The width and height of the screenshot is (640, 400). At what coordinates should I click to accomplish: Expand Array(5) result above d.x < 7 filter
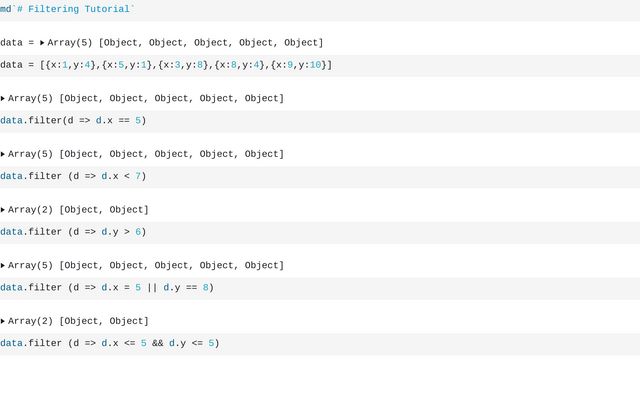tap(2, 154)
